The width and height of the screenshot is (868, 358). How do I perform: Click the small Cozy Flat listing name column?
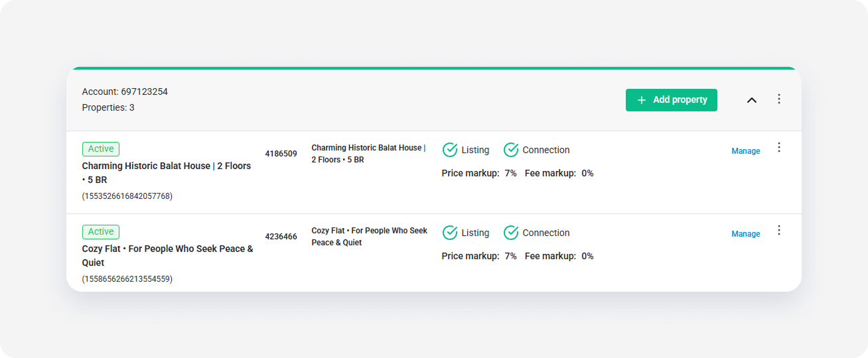[x=370, y=237]
